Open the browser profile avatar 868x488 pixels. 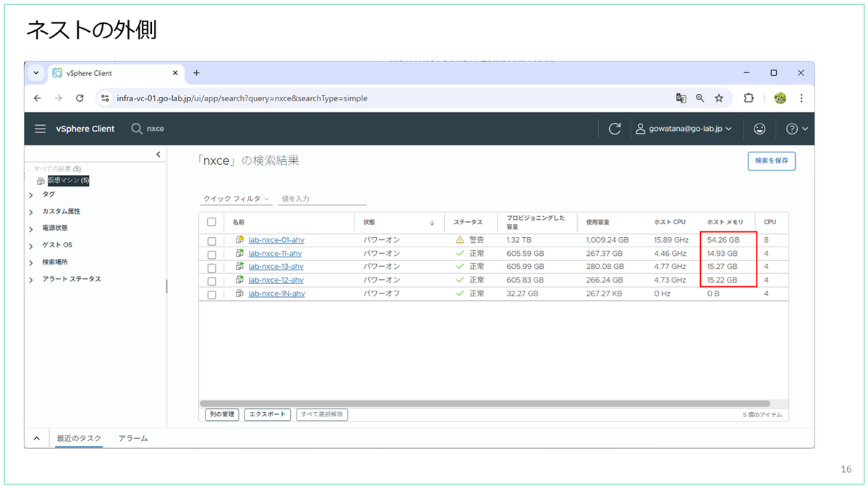780,98
